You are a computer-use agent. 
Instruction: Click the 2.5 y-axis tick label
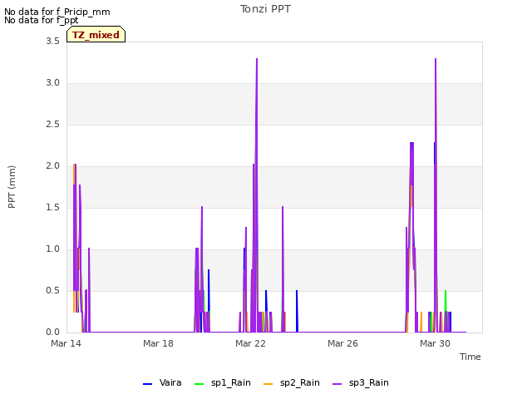52,125
